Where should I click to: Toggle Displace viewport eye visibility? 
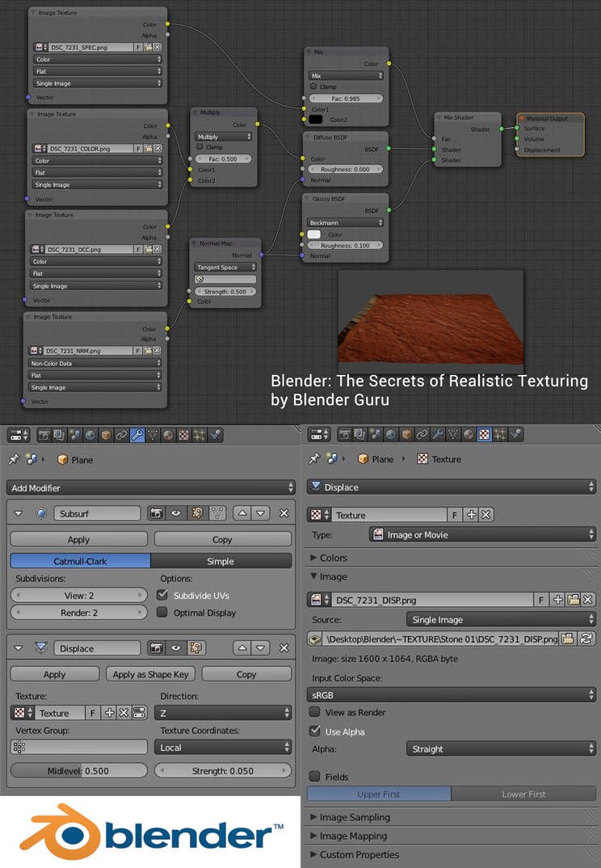point(176,647)
